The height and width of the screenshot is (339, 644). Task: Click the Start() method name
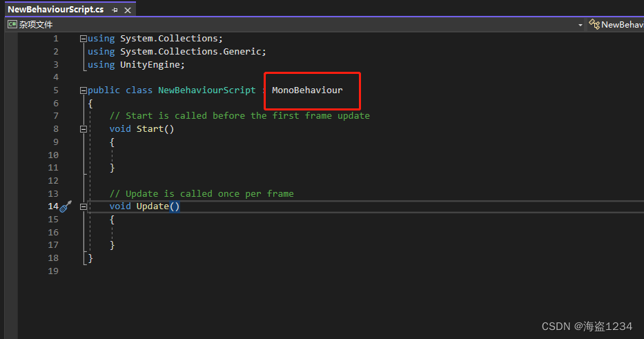coord(155,129)
